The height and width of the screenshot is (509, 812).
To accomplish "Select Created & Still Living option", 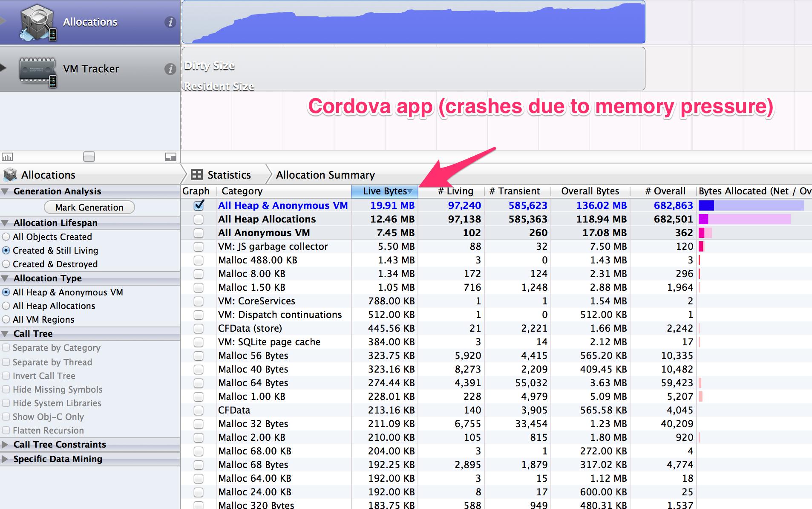I will click(6, 250).
